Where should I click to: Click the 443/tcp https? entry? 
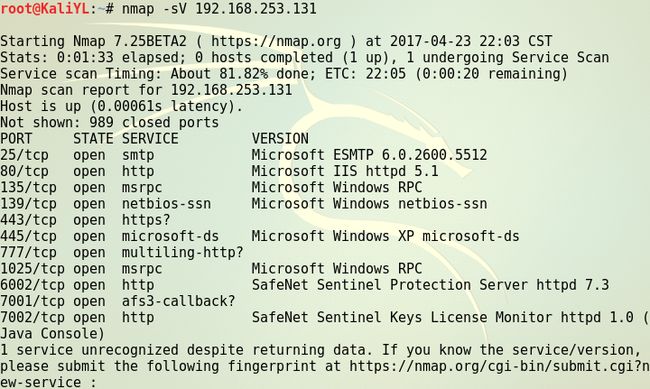pyautogui.click(x=85, y=220)
